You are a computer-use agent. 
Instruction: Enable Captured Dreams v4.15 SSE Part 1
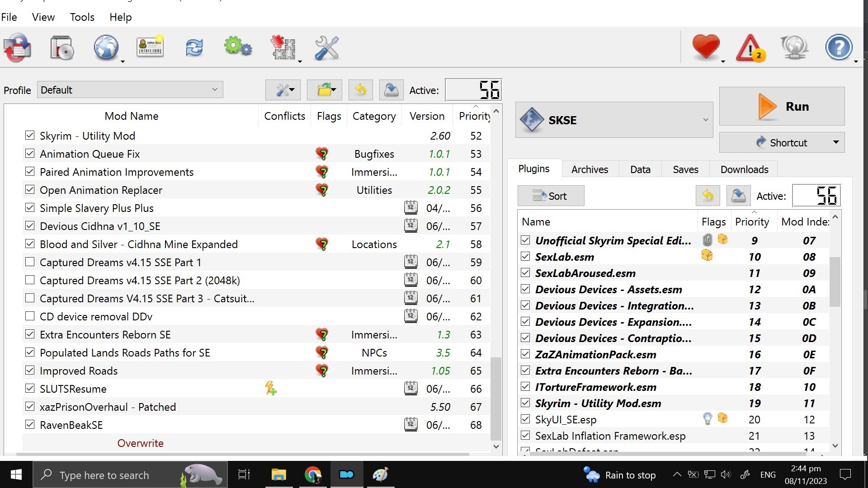(30, 262)
